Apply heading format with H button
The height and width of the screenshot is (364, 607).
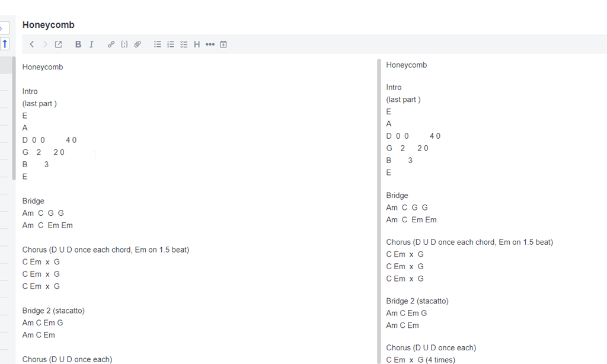[x=197, y=44]
